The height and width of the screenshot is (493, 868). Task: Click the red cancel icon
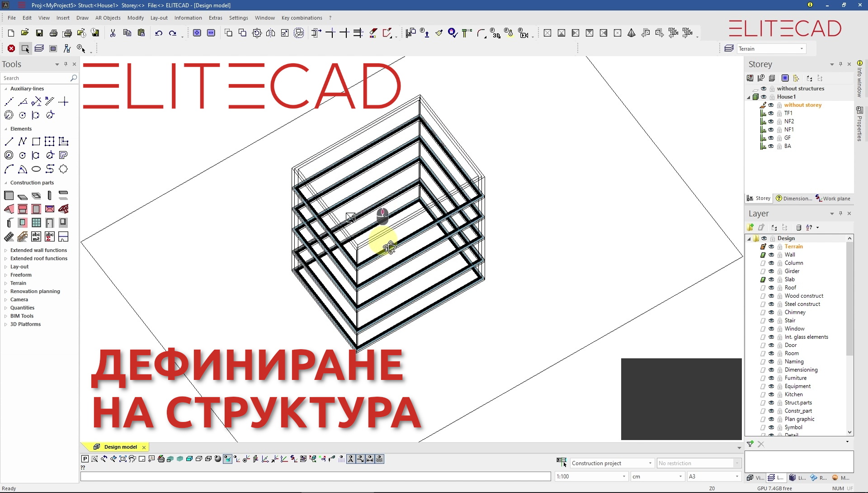point(11,48)
